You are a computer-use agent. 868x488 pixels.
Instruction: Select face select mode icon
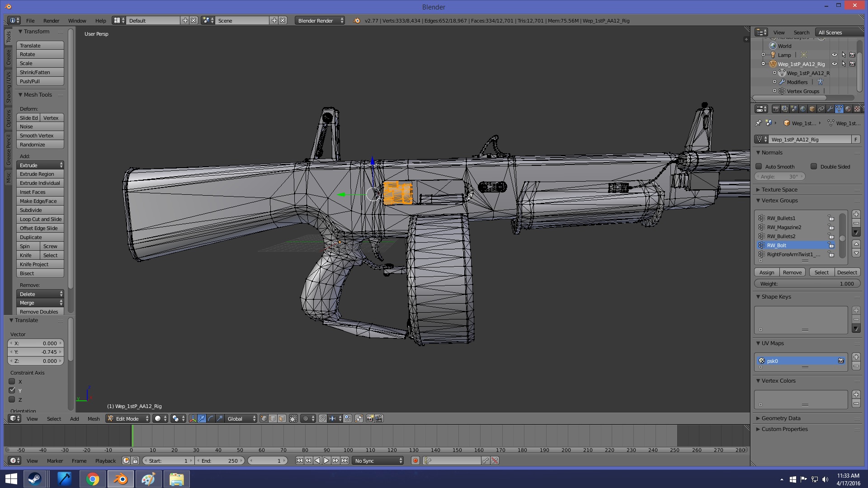[x=282, y=418]
